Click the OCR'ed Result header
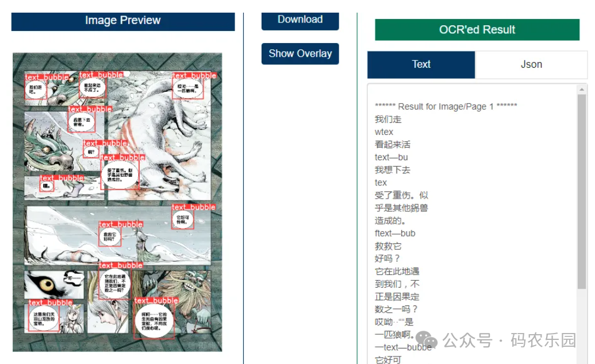 tap(477, 30)
